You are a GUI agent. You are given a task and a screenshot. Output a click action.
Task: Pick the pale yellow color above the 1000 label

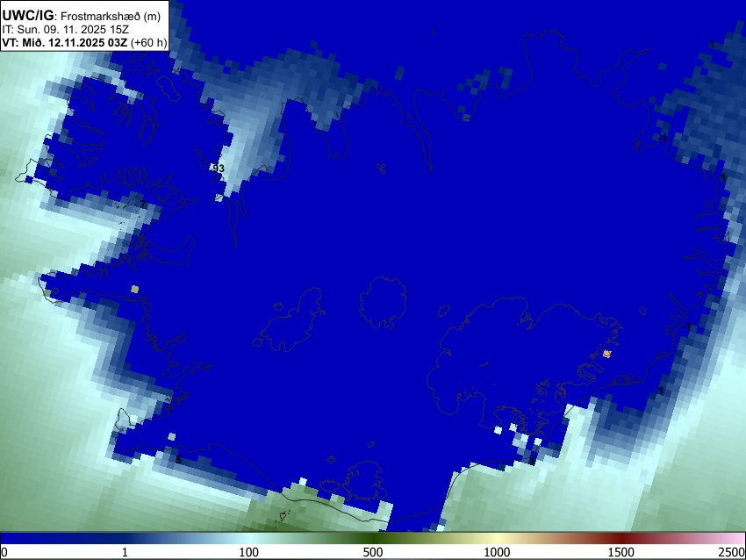click(497, 539)
